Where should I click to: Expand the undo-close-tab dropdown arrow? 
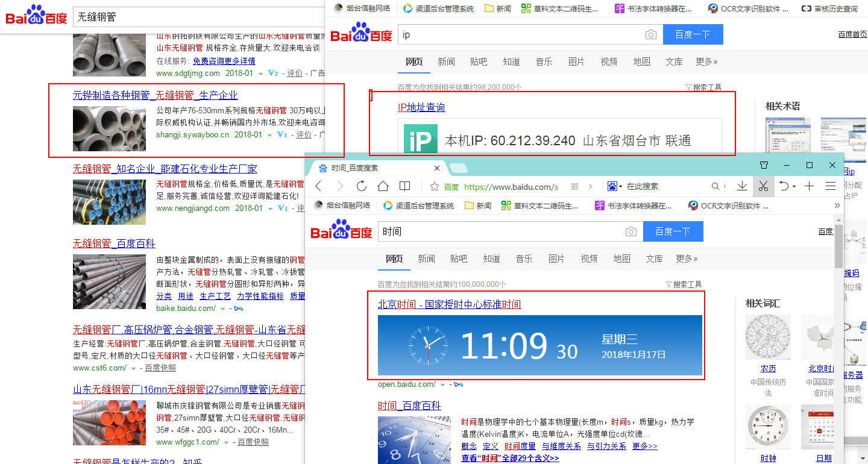pos(794,187)
